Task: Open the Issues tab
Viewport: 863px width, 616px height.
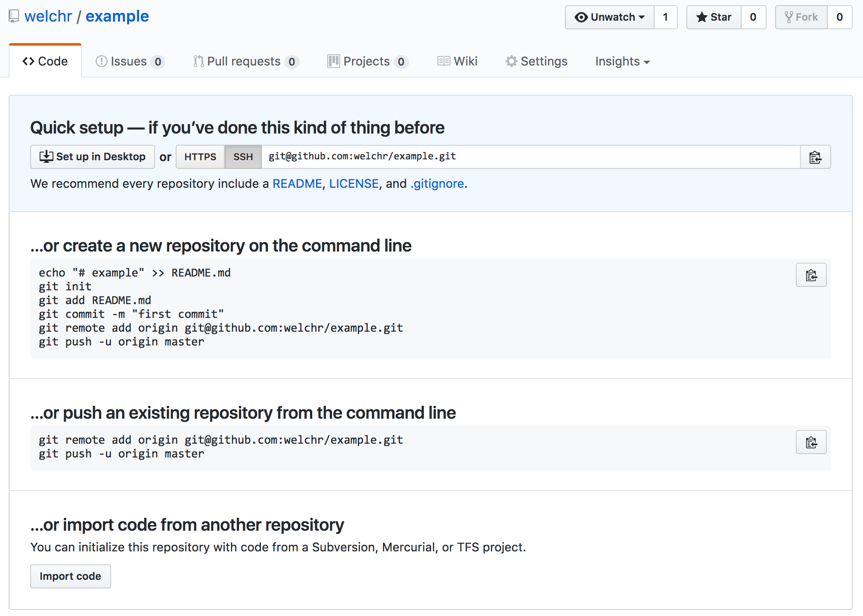Action: click(130, 61)
